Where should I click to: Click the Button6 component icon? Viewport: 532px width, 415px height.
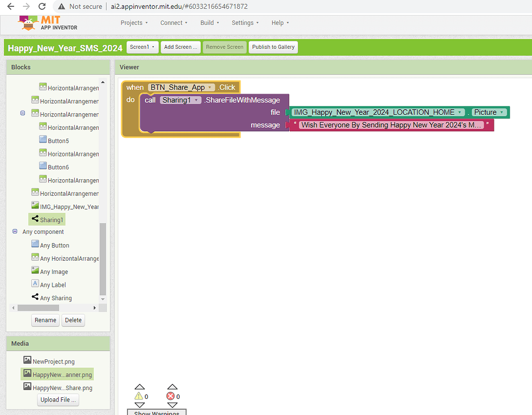tap(43, 167)
